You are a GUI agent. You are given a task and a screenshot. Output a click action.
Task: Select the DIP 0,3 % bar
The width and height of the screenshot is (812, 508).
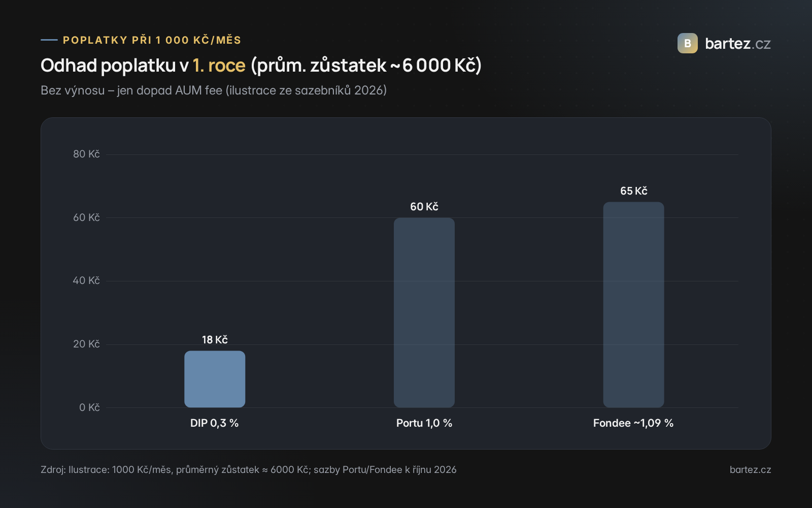click(215, 379)
